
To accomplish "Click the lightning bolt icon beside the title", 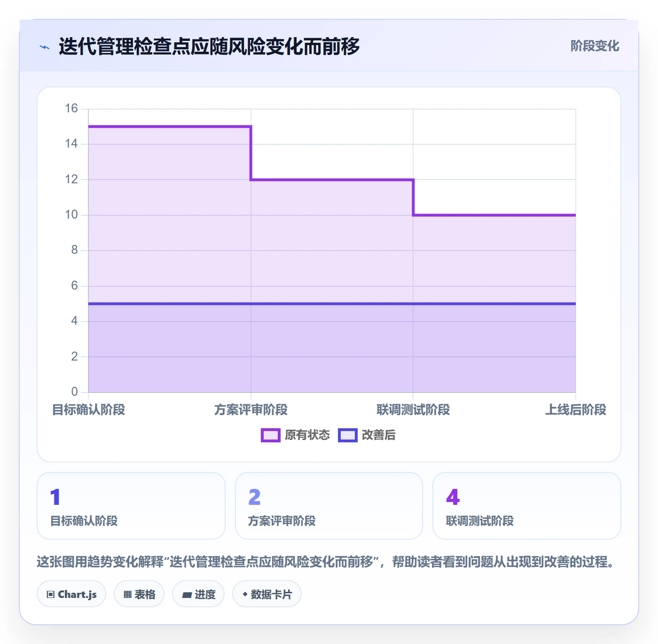I will [45, 47].
